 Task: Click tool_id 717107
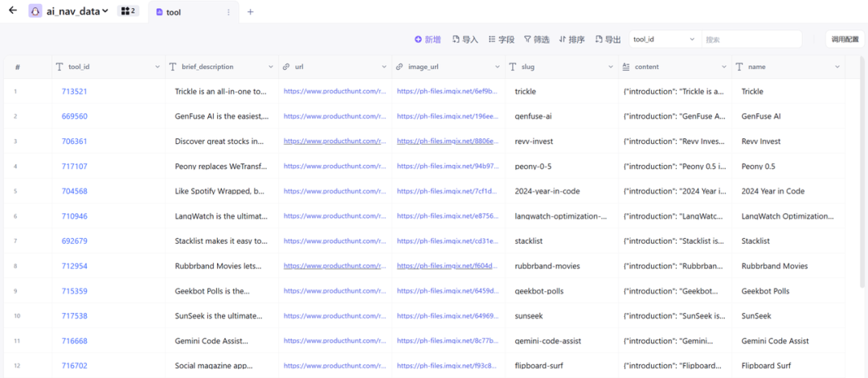tap(74, 166)
